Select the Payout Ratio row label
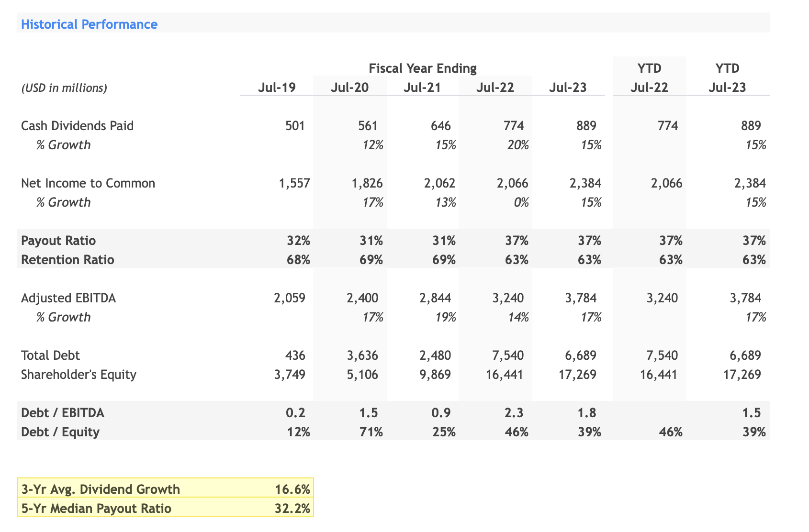The image size is (809, 532). (57, 241)
